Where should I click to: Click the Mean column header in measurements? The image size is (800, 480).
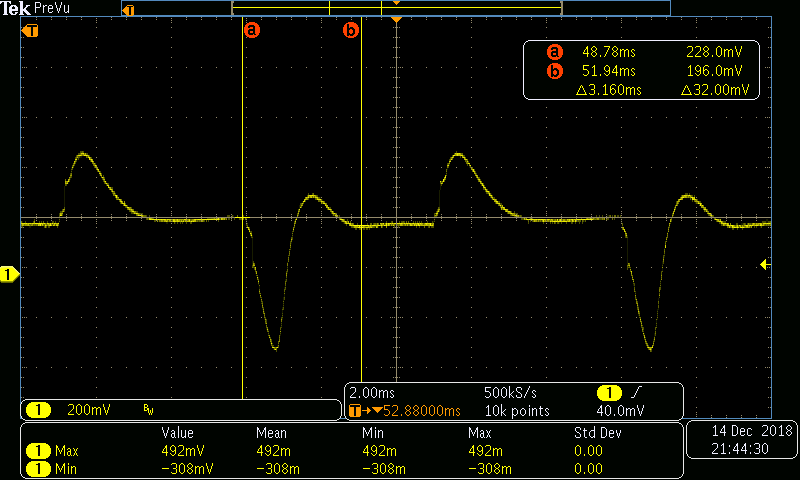pos(271,433)
